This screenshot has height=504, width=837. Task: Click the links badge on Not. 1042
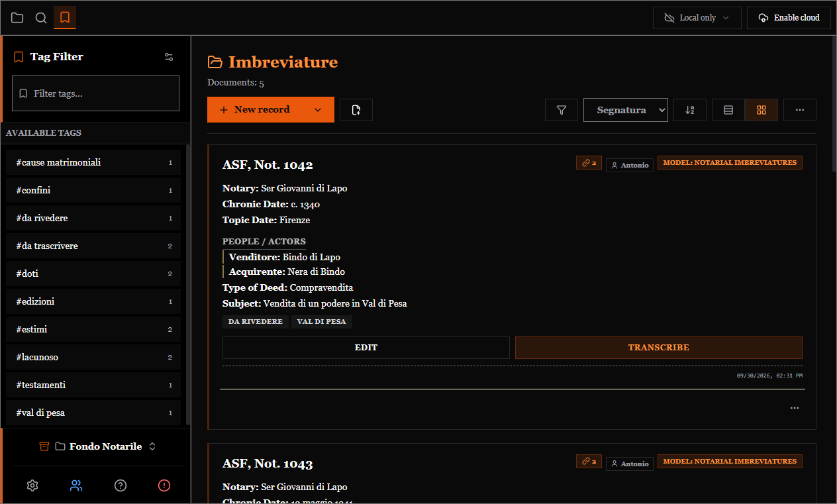589,163
